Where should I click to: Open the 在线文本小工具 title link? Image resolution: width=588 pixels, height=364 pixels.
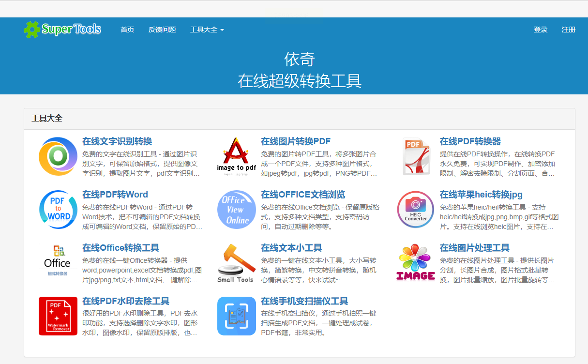(291, 248)
